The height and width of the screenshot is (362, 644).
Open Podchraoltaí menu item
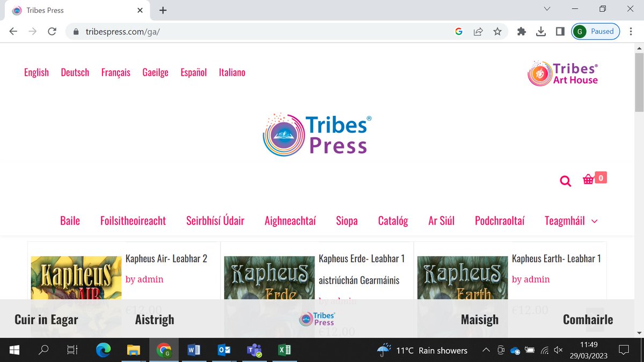(500, 220)
